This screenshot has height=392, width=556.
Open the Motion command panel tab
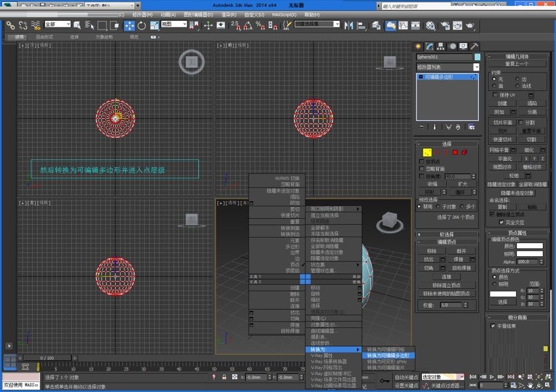453,46
